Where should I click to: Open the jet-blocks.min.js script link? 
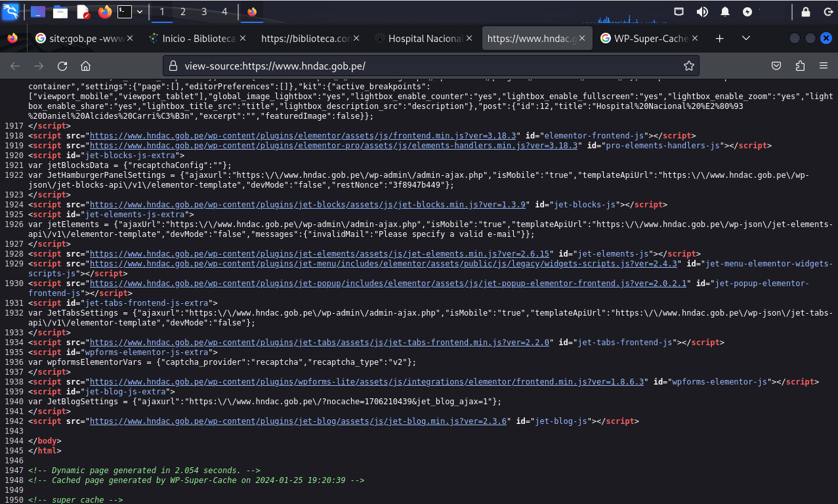tap(308, 205)
